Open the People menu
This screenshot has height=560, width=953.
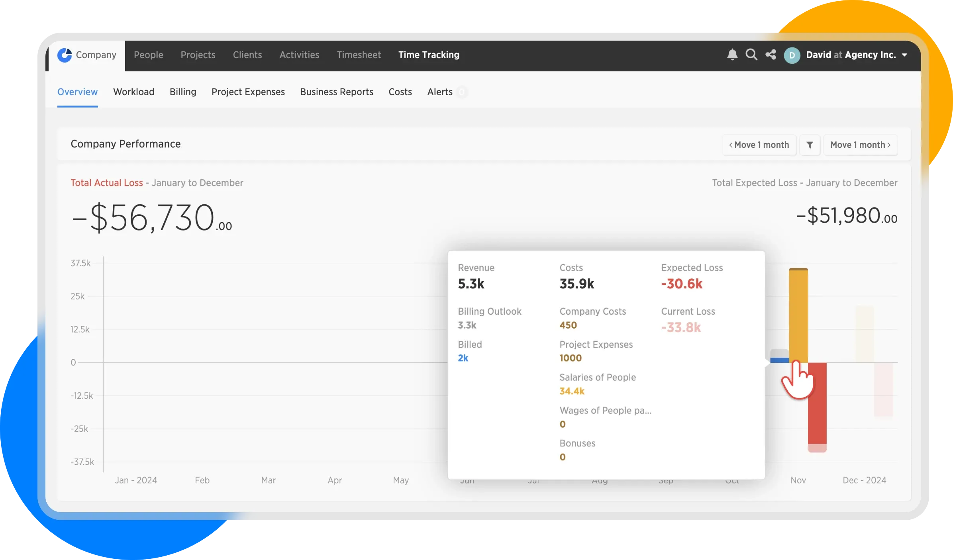[x=148, y=55]
